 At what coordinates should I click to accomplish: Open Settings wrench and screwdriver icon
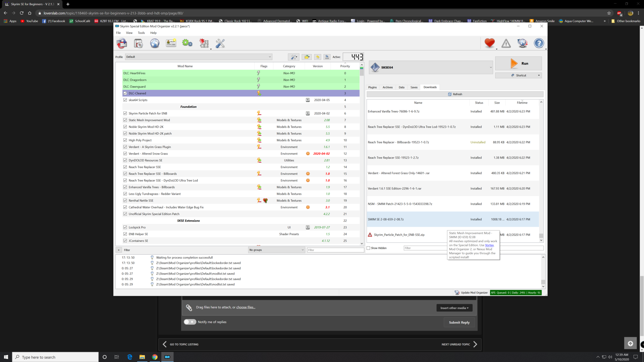click(220, 43)
